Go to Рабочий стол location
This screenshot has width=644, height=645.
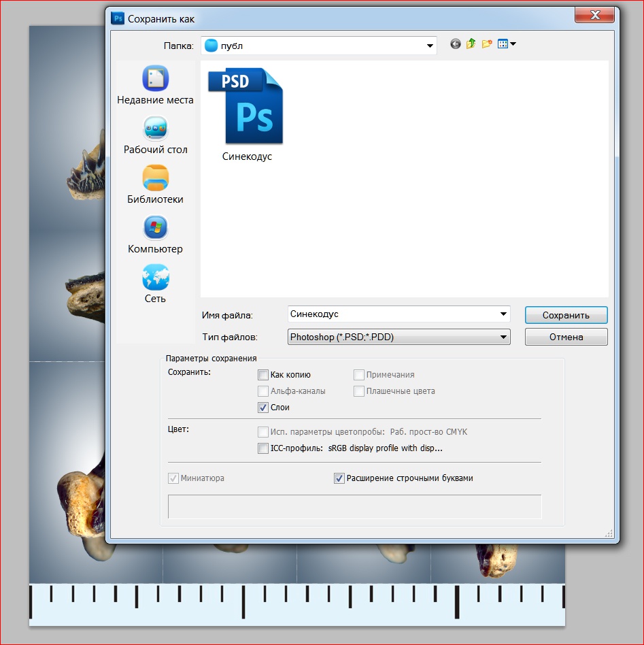155,135
